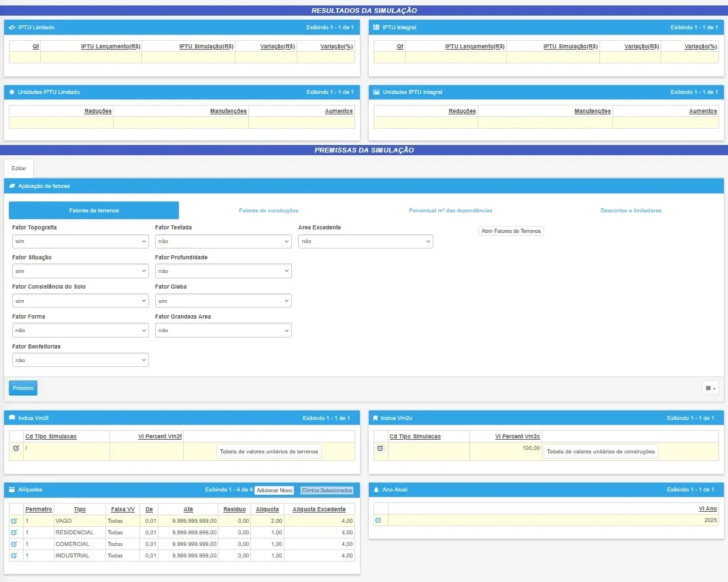Click edit icon in Indice Vm2c row
728x582 pixels.
tap(380, 448)
